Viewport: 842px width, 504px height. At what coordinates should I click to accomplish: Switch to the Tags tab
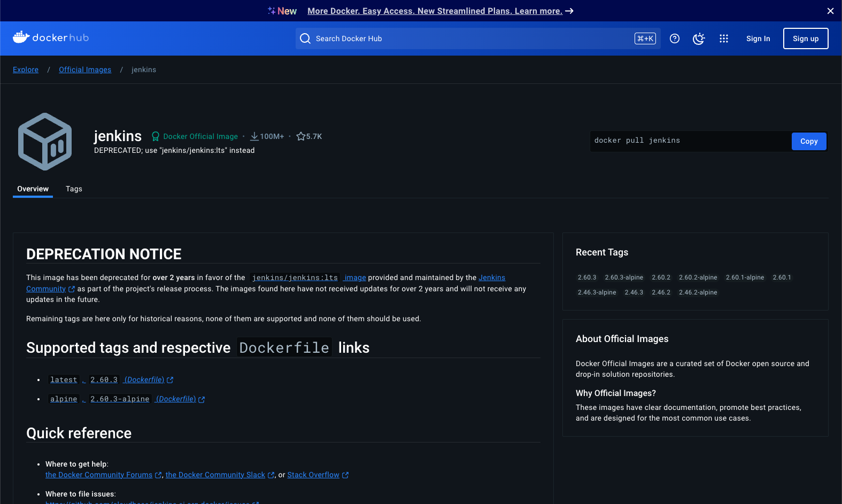click(74, 189)
